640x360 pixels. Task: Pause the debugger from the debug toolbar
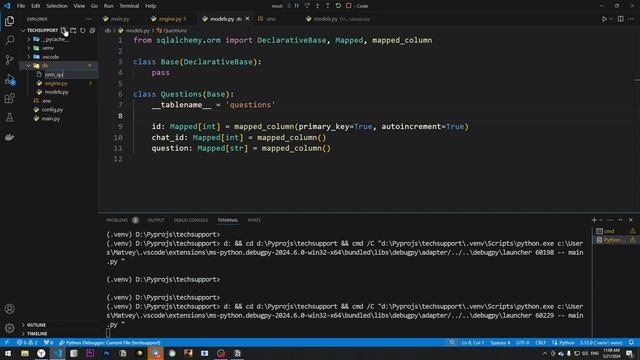coord(297,6)
